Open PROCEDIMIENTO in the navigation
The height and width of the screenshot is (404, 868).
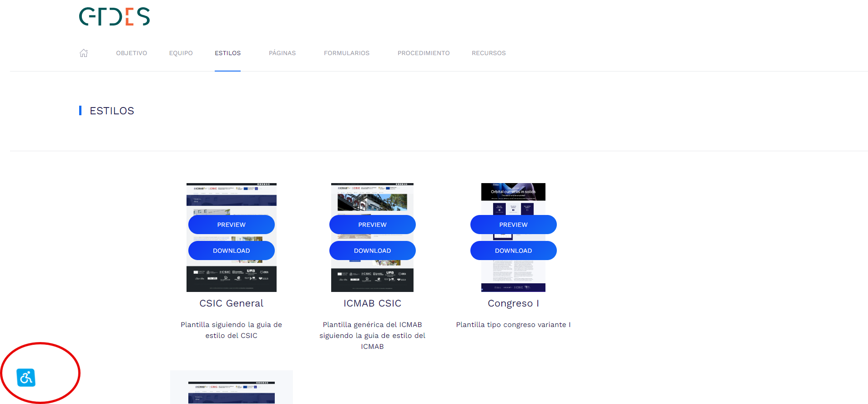click(423, 53)
